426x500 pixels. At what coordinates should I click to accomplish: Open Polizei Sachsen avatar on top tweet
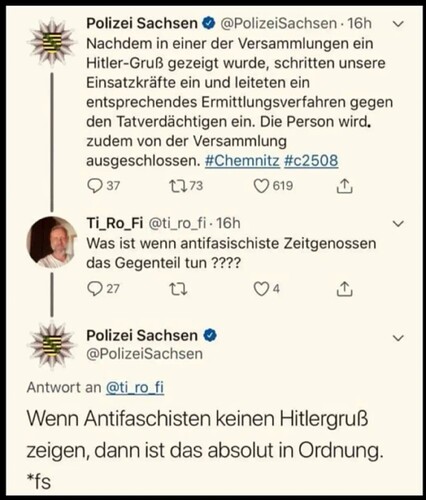point(51,42)
